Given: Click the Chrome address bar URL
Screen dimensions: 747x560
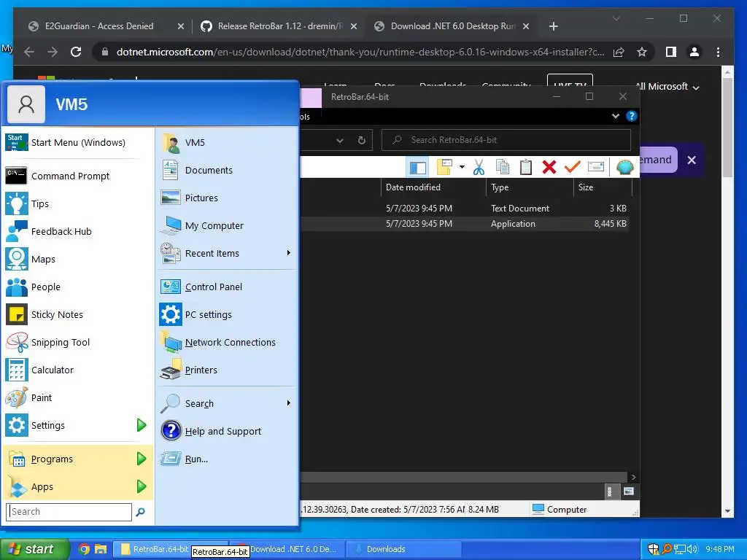Looking at the screenshot, I should click(360, 52).
